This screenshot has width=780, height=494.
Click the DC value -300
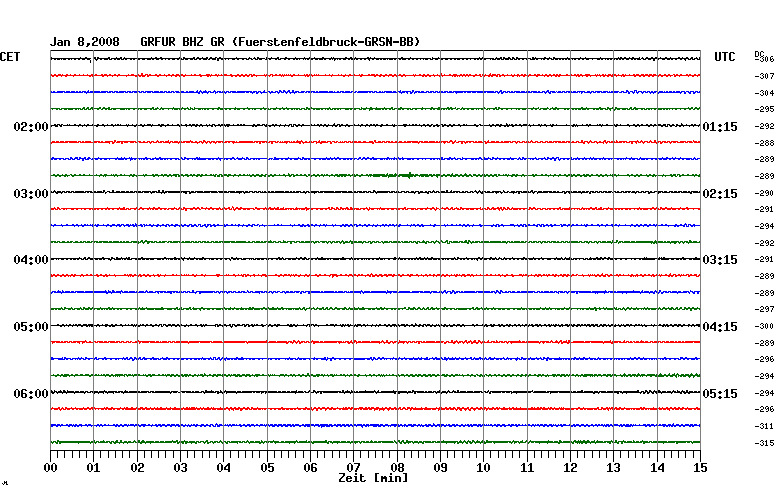(765, 326)
